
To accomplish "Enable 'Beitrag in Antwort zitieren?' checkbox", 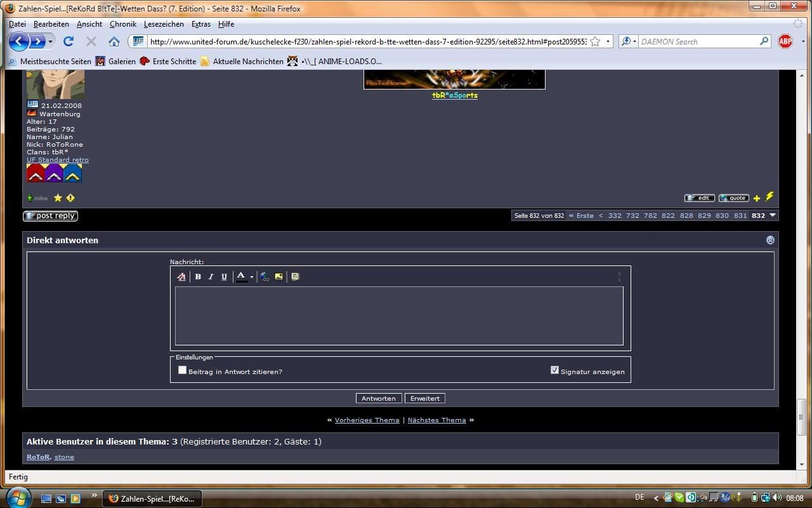I will pyautogui.click(x=183, y=370).
